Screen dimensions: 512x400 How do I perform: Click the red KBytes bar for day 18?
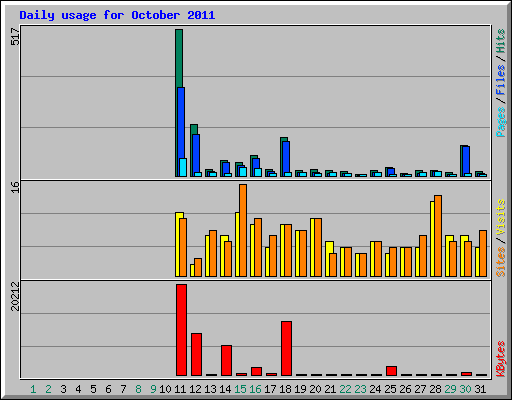pos(286,348)
